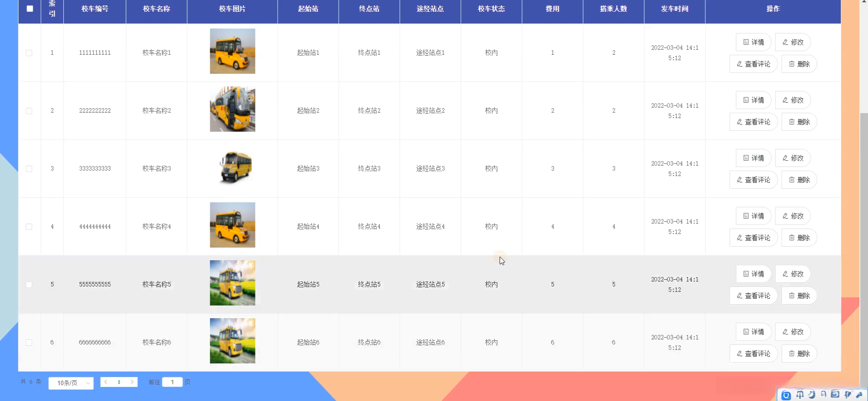Open the bus picture thumbnail for 校车名称1
The height and width of the screenshot is (401, 868).
232,51
